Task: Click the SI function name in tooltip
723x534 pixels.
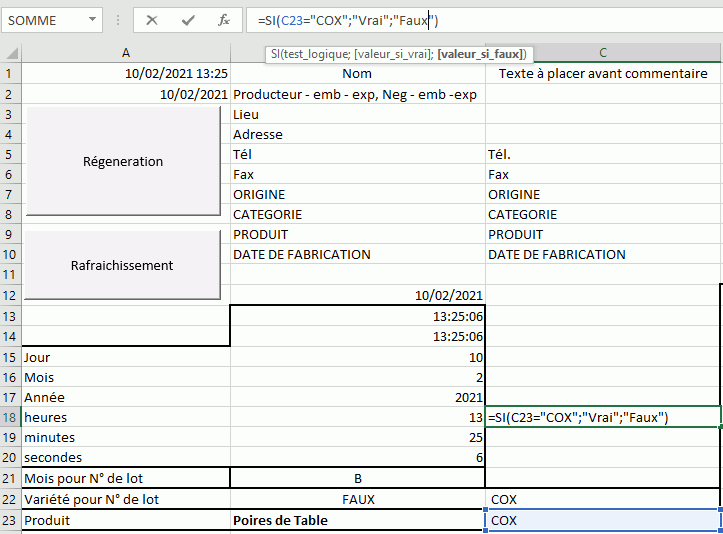Action: 276,54
